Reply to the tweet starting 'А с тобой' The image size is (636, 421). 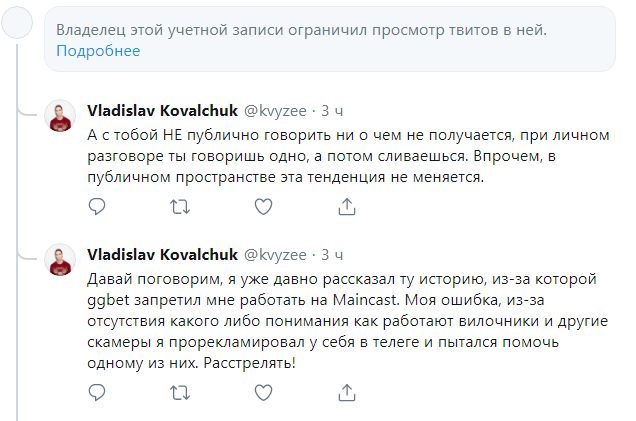(97, 206)
